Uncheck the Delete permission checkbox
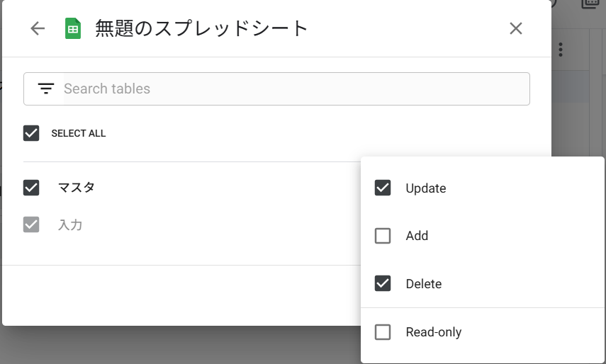 tap(383, 283)
